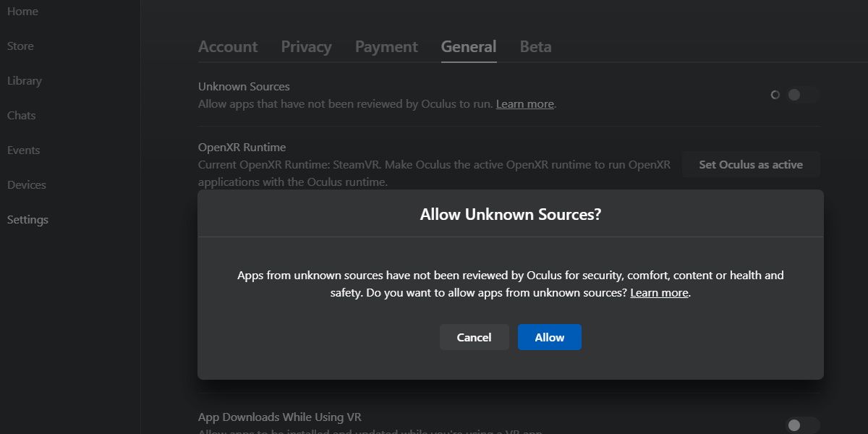
Task: Open the Store section
Action: 20,46
